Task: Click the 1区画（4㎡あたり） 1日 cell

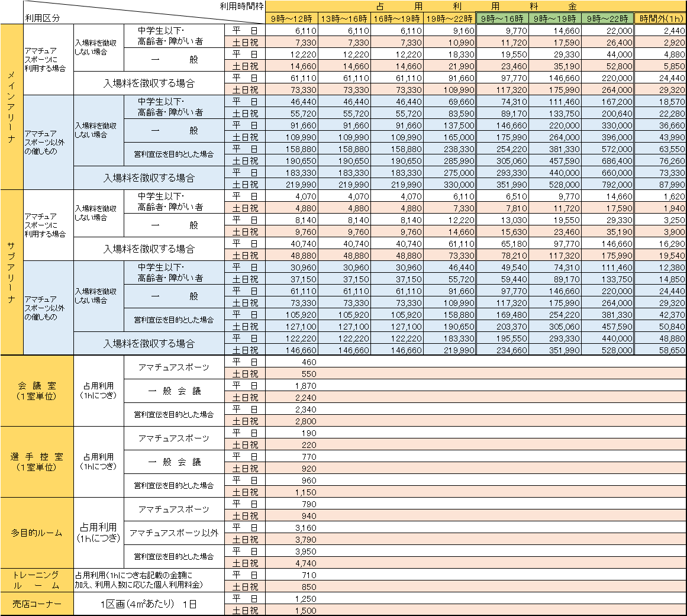Action: (x=148, y=604)
